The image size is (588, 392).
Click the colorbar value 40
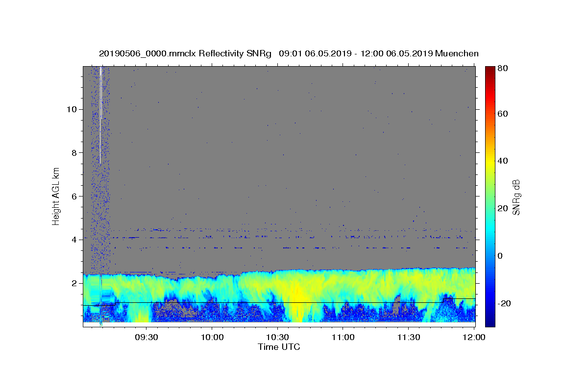(x=503, y=161)
